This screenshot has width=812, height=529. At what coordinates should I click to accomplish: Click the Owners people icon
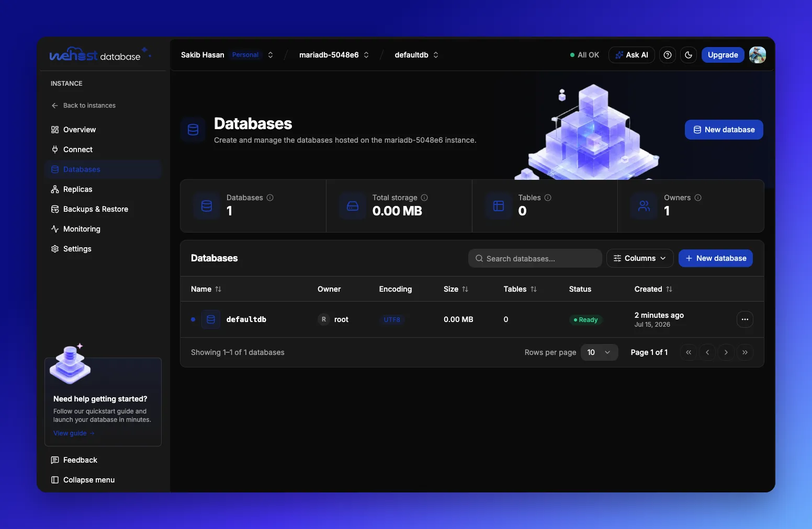click(644, 206)
